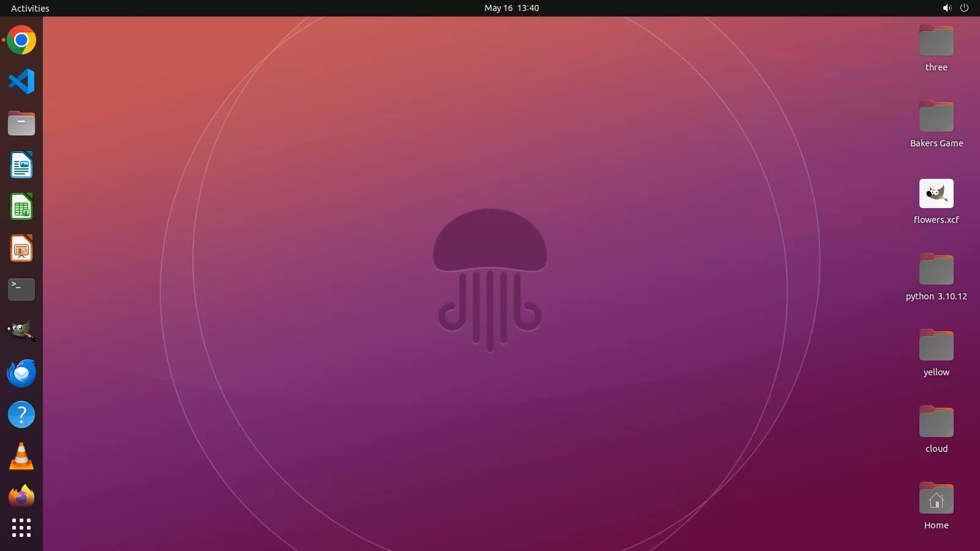Click the volume icon in top bar
The height and width of the screenshot is (551, 980).
point(947,8)
